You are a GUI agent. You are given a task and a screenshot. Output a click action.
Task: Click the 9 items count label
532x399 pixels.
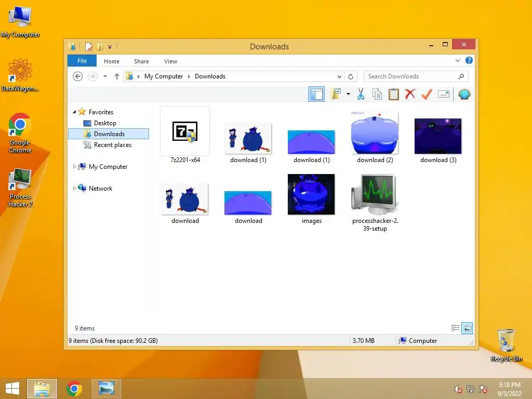[85, 328]
